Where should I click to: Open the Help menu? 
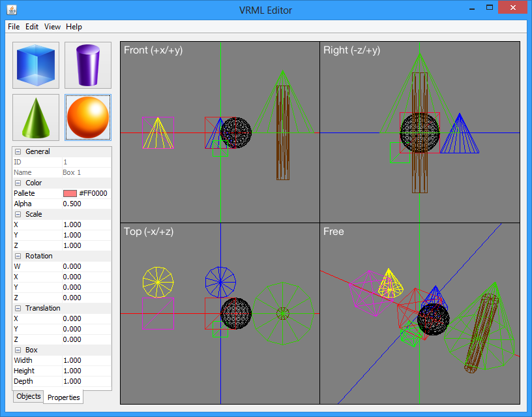coord(74,27)
